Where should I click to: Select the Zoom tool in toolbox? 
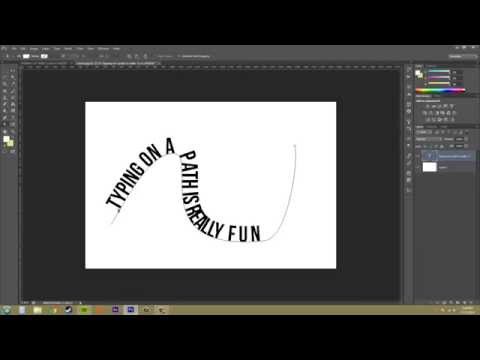(x=12, y=131)
